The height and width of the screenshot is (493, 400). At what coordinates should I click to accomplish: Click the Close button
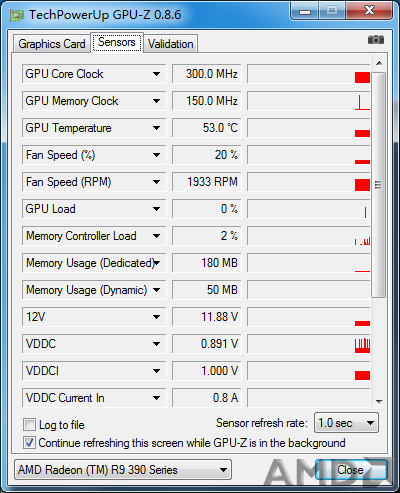tap(351, 470)
